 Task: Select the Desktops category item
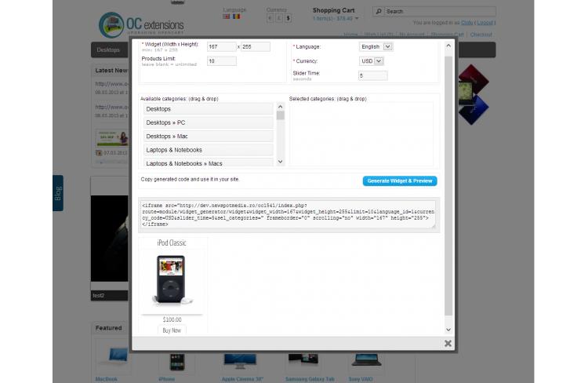(x=208, y=109)
